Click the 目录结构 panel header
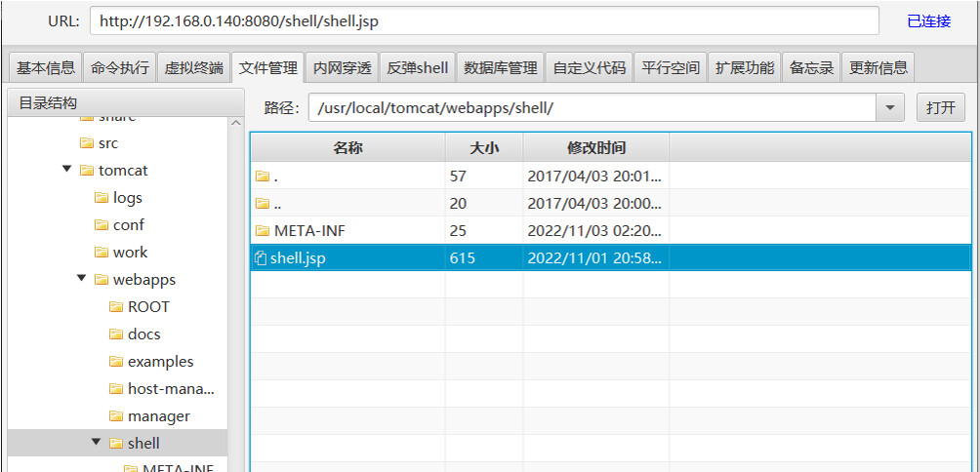 coord(126,103)
